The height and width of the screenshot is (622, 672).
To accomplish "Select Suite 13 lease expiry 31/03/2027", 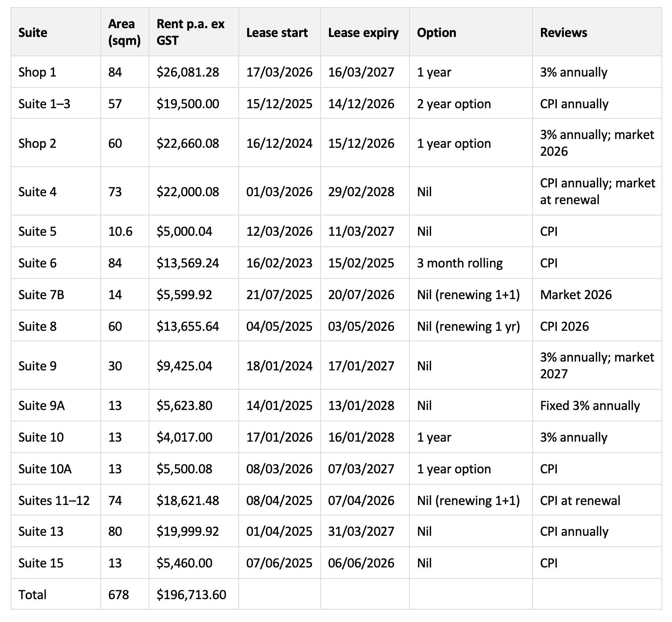I will pyautogui.click(x=361, y=531).
